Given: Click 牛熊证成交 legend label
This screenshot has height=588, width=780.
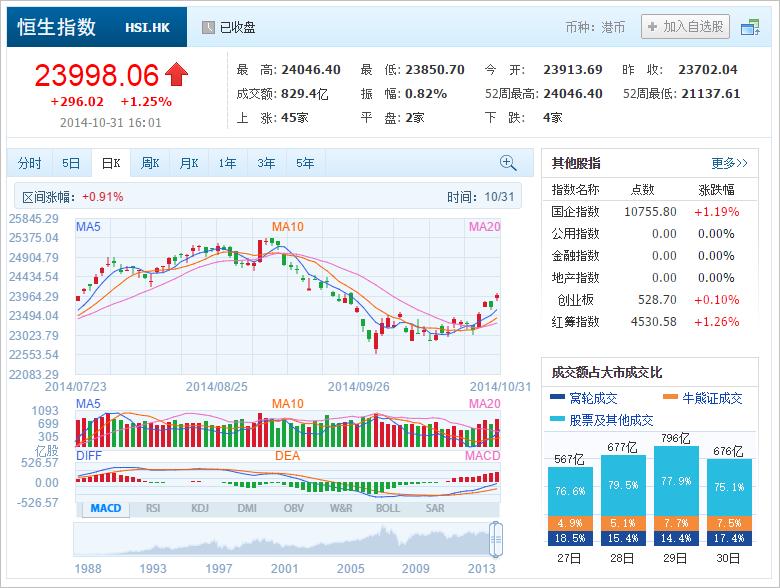Looking at the screenshot, I should tap(712, 398).
